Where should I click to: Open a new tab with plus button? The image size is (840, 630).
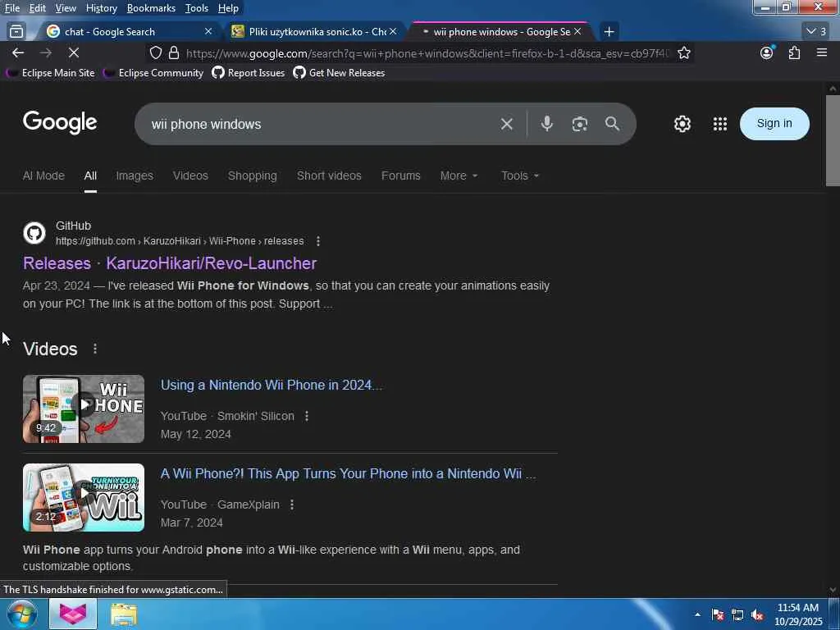tap(609, 32)
